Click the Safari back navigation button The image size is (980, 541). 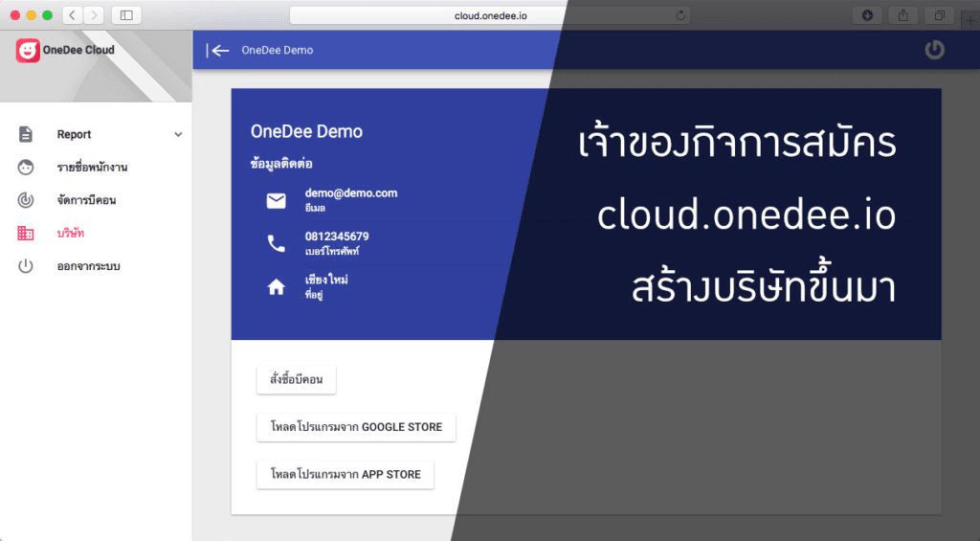point(72,15)
